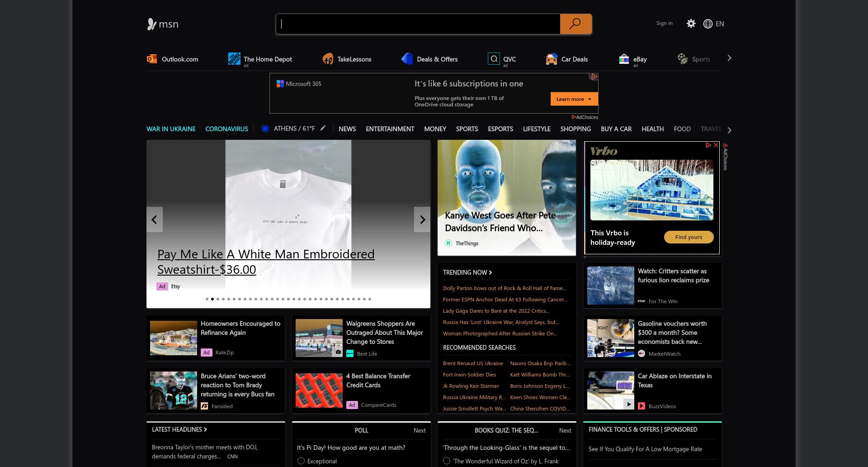Viewport: 868px width, 467px height.
Task: Open the SHOPPING category
Action: [x=576, y=129]
